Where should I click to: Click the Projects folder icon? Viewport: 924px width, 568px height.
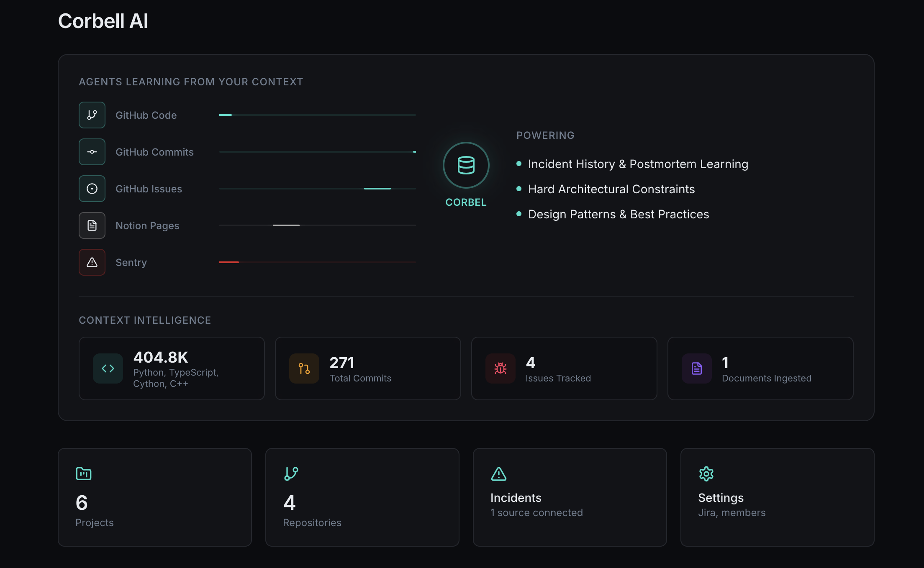point(83,474)
